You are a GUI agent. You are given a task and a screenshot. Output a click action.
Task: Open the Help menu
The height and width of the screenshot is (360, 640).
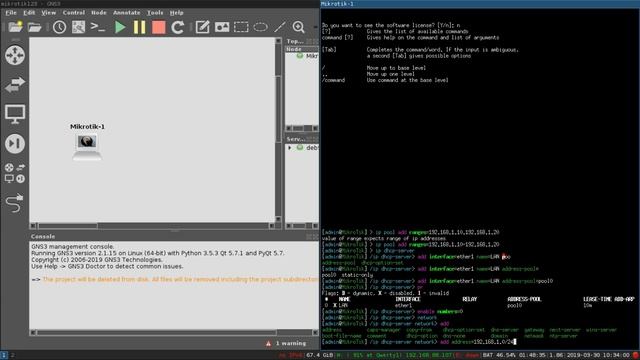coord(176,13)
